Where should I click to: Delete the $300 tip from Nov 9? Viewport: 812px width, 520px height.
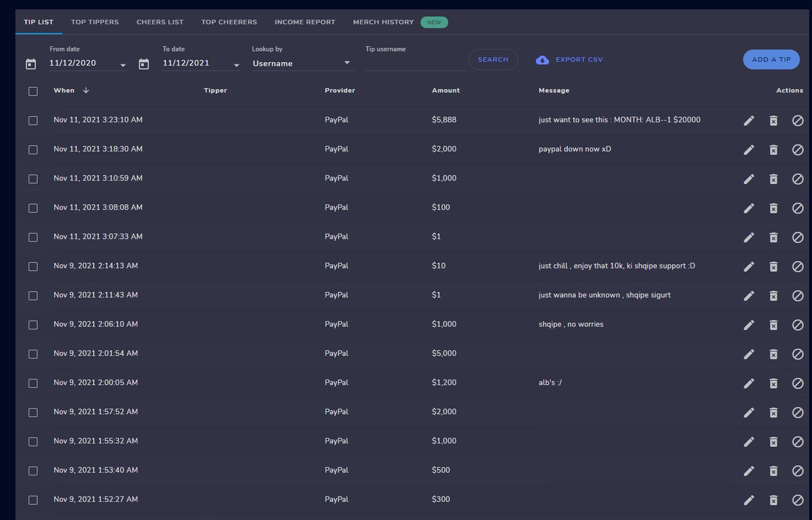(x=773, y=500)
